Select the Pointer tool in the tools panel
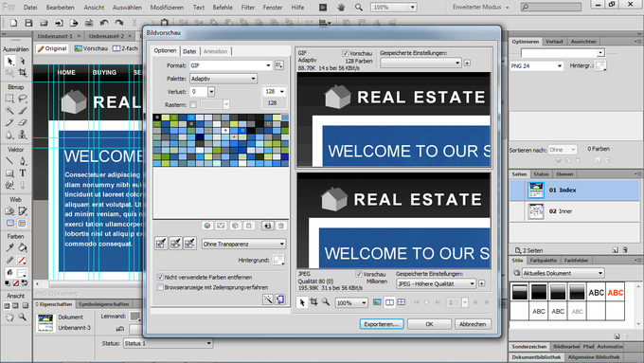The image size is (644, 363). 9,61
